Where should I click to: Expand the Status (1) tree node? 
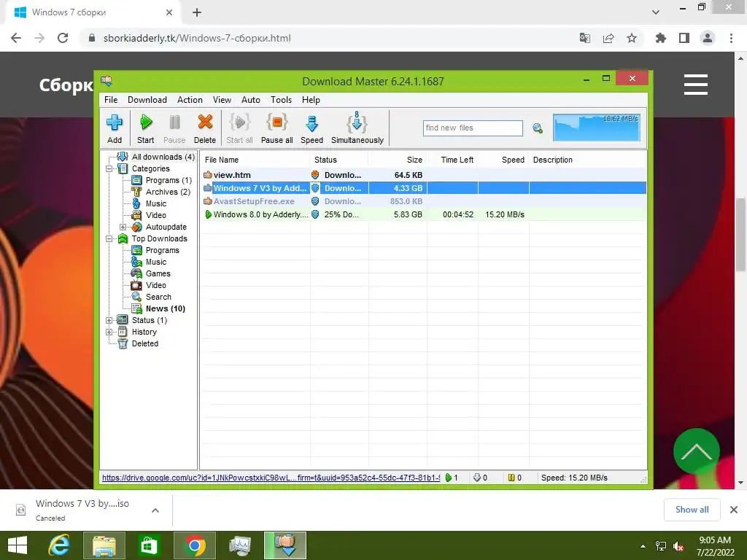tap(109, 321)
